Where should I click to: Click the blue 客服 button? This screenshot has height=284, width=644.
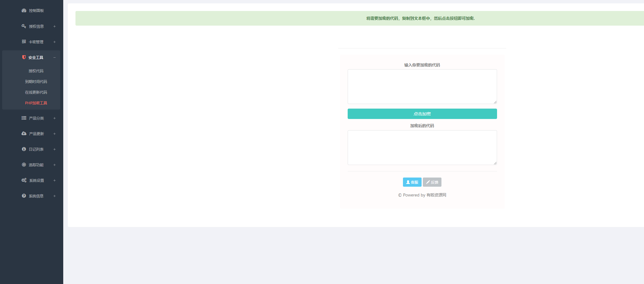pyautogui.click(x=412, y=182)
